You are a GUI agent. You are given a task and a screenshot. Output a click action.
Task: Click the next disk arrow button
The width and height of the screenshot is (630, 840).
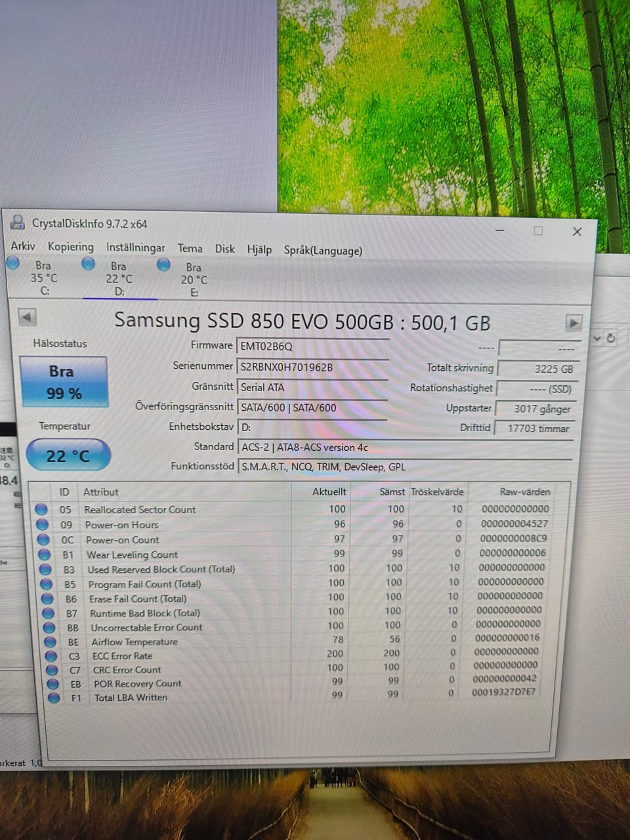tap(574, 323)
